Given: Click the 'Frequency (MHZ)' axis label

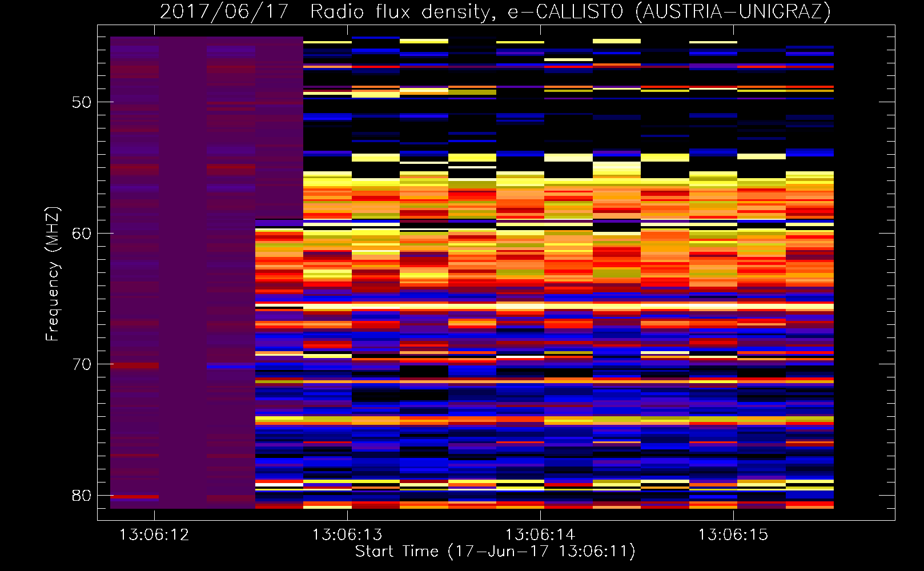Looking at the screenshot, I should coord(52,274).
